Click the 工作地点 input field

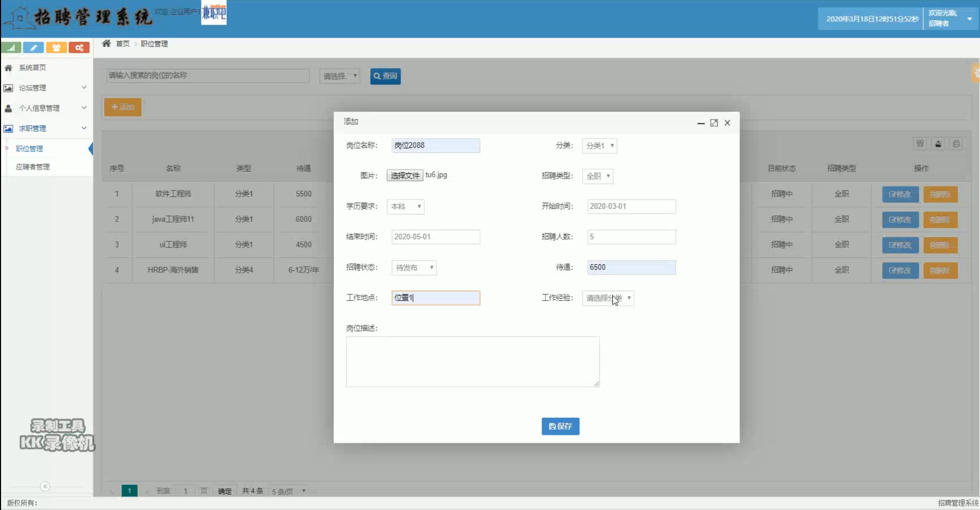pos(436,298)
